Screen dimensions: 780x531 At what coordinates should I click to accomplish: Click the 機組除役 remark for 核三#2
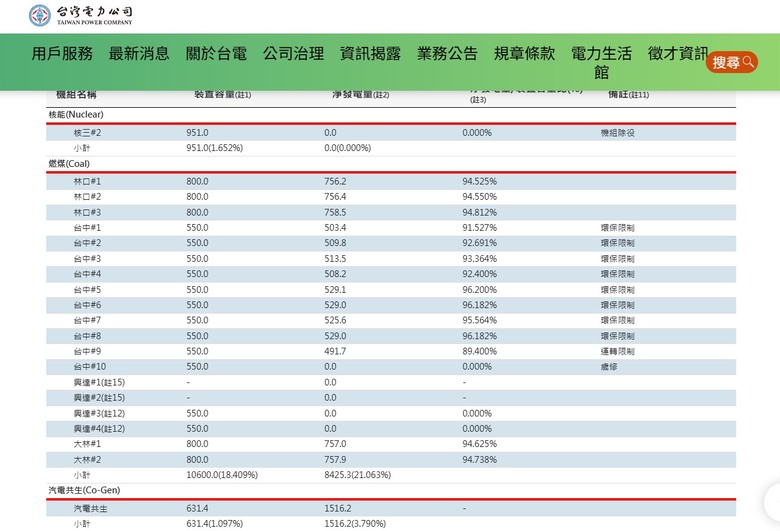(x=618, y=133)
